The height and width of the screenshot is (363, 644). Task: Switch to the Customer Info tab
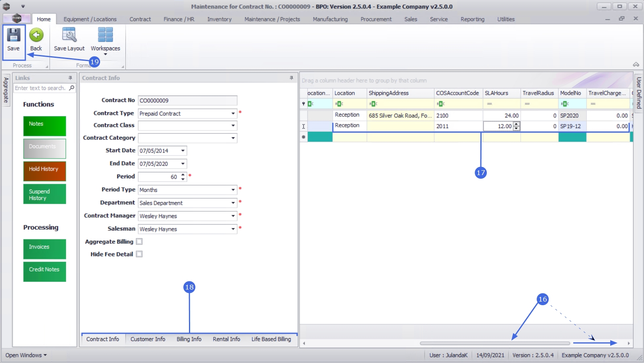[148, 339]
